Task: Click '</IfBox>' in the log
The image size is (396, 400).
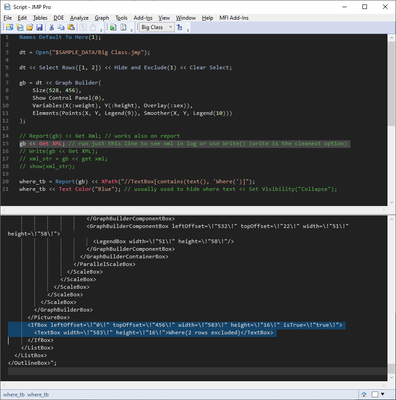Action: pos(40,340)
